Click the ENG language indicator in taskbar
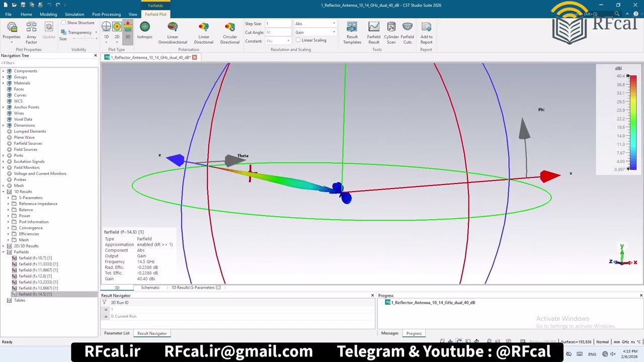 click(592, 354)
